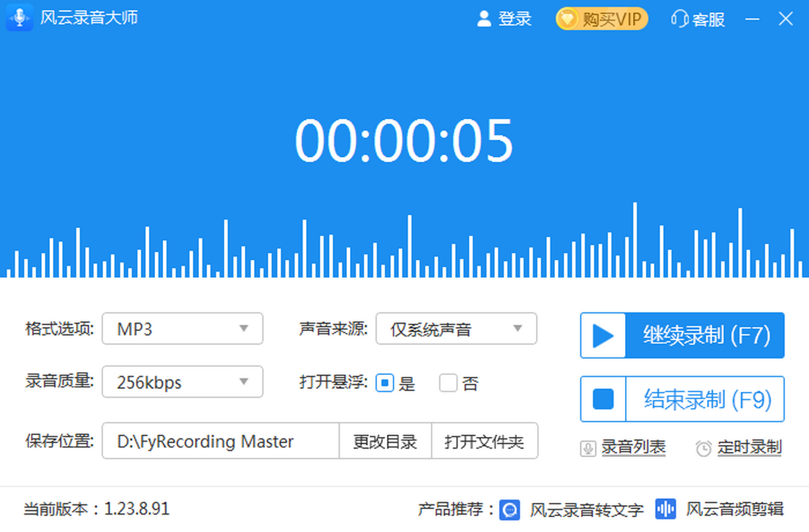Minimize the recorder window

752,19
